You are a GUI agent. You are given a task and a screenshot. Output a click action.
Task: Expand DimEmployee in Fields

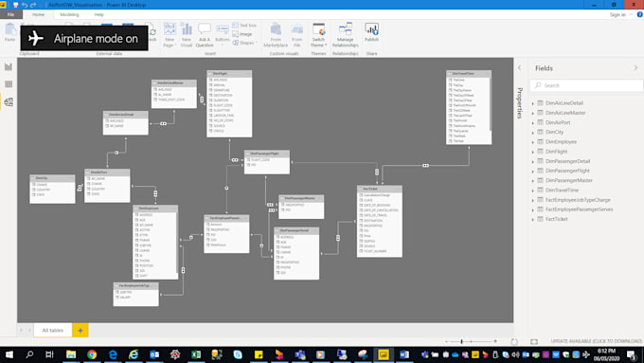point(533,142)
